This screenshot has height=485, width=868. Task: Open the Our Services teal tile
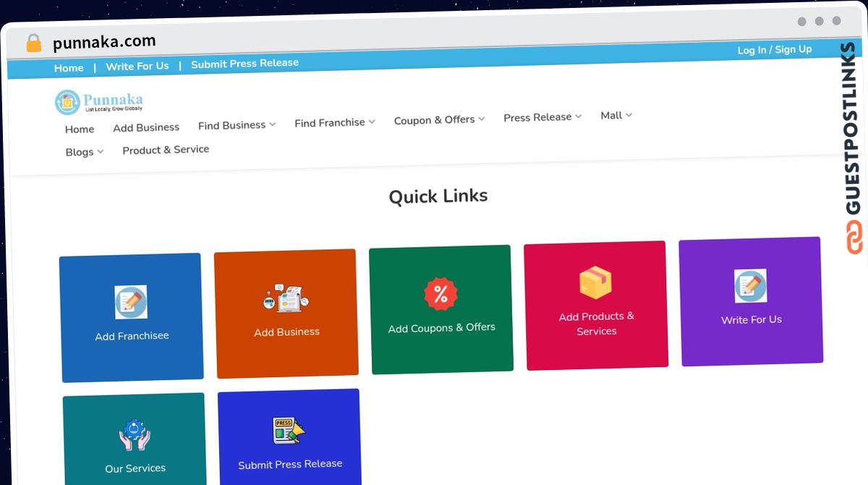(x=135, y=439)
